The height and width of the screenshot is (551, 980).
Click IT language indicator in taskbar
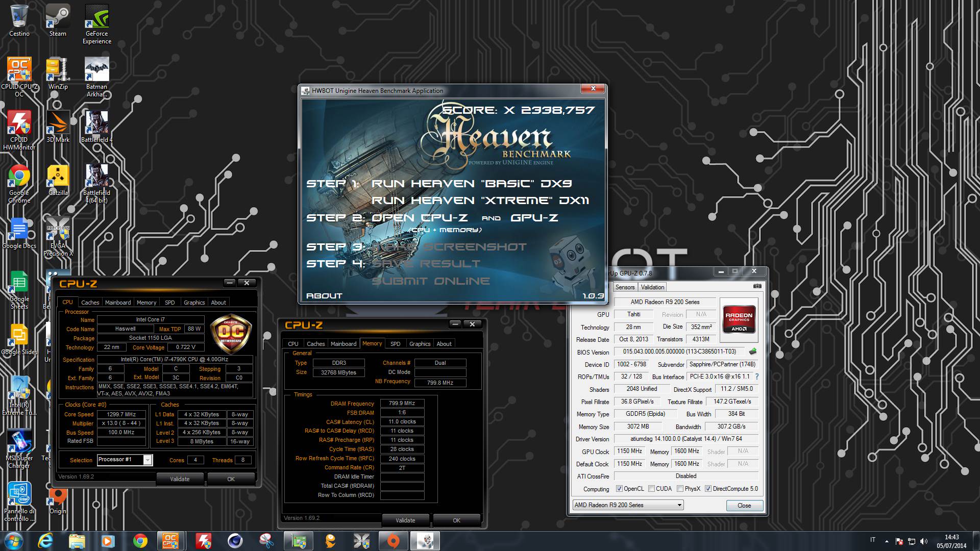click(x=873, y=540)
